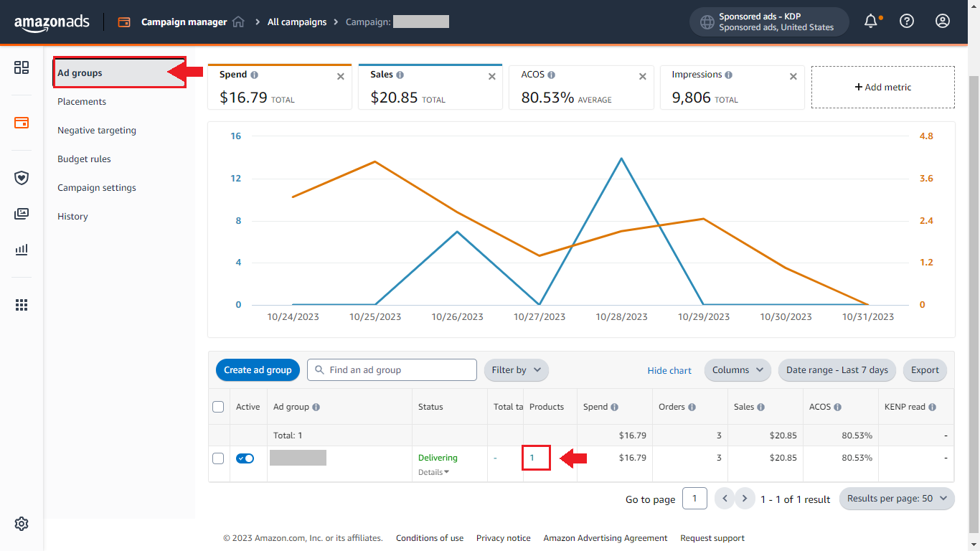Click the Create ad group button
This screenshot has height=551, width=980.
point(258,369)
